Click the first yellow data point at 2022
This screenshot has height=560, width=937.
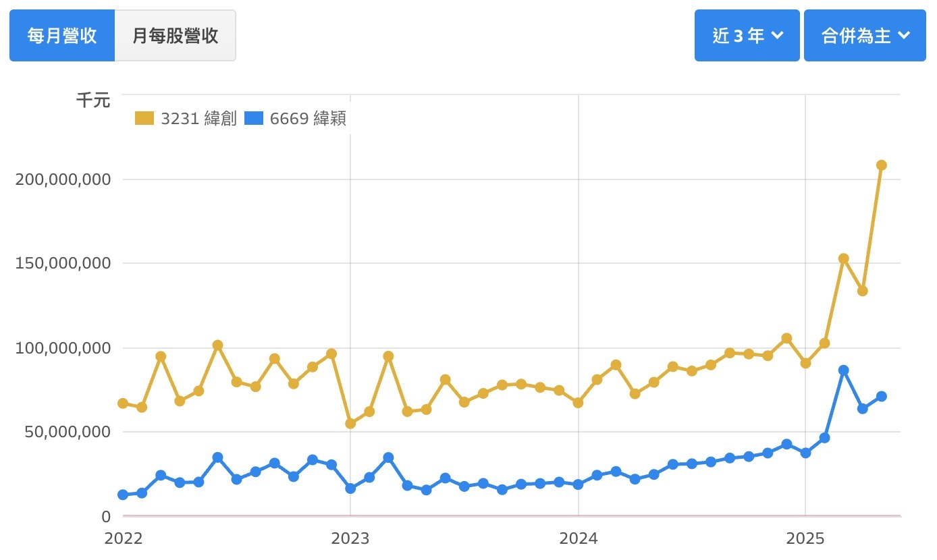tap(123, 403)
